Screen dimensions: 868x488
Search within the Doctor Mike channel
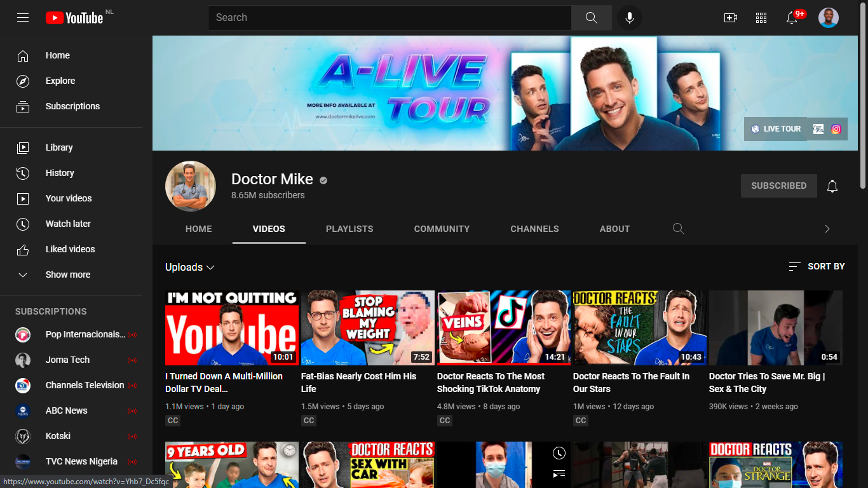[x=679, y=229]
